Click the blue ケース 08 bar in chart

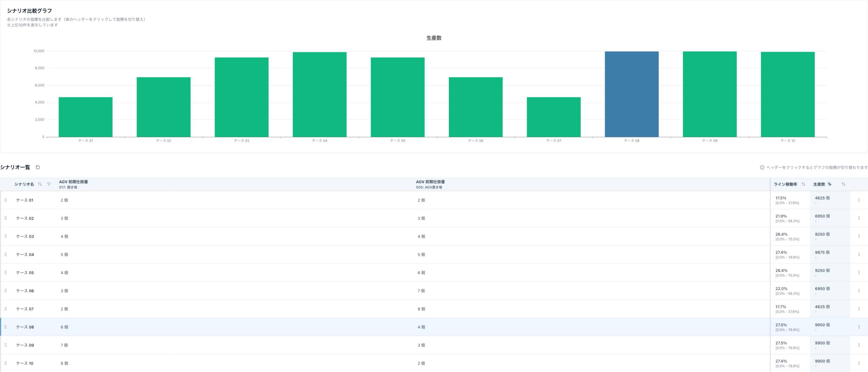point(632,94)
